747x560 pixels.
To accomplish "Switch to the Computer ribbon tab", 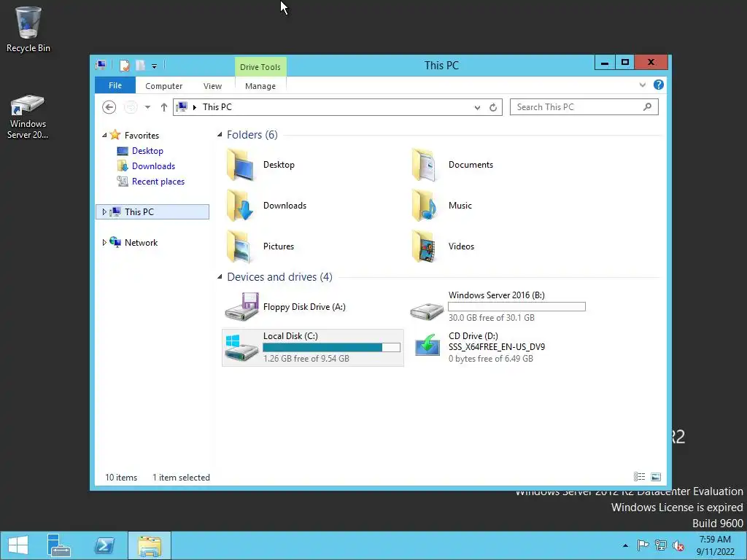I will [x=164, y=86].
